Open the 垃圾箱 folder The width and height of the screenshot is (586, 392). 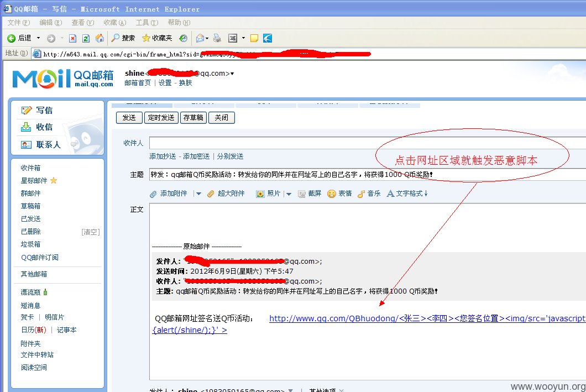30,244
